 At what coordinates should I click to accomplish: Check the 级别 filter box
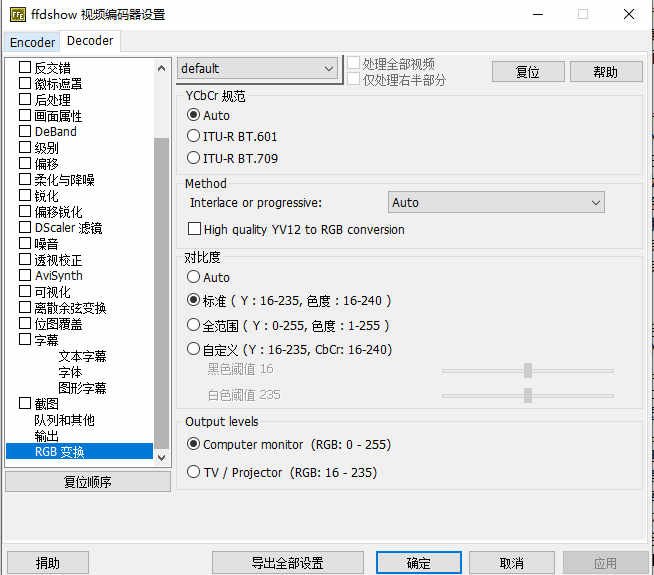click(25, 147)
